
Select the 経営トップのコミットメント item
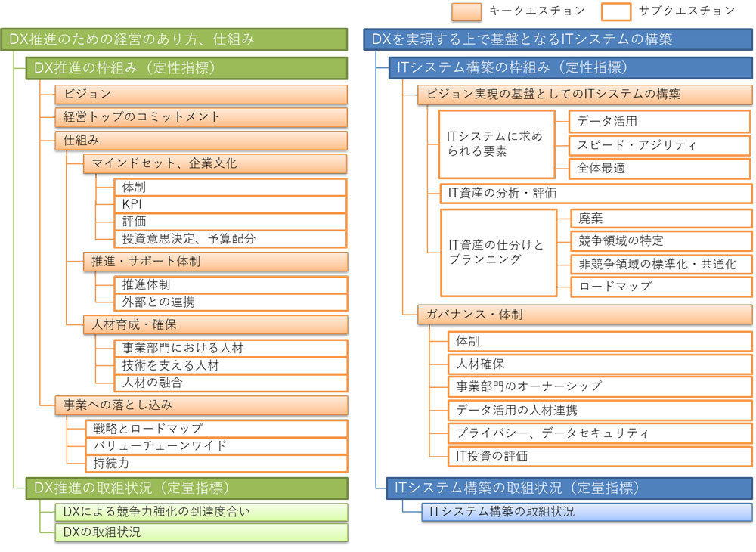(x=201, y=117)
